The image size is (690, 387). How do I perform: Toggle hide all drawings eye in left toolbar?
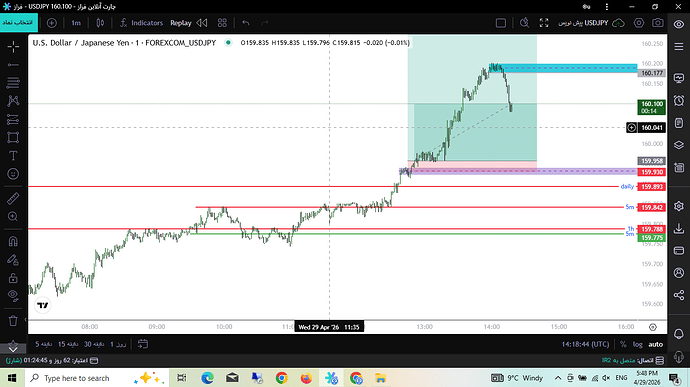point(13,295)
